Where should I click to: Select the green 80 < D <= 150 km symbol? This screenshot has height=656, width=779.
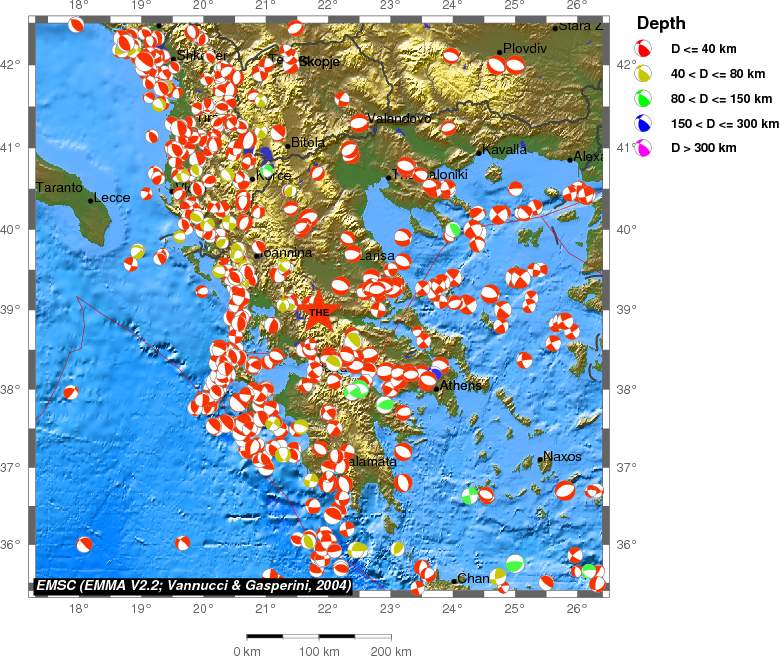pos(646,98)
